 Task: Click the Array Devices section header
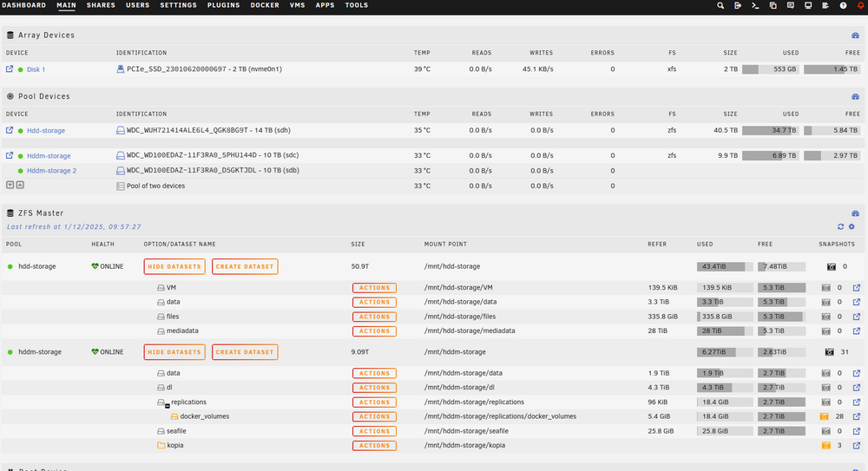tap(47, 36)
